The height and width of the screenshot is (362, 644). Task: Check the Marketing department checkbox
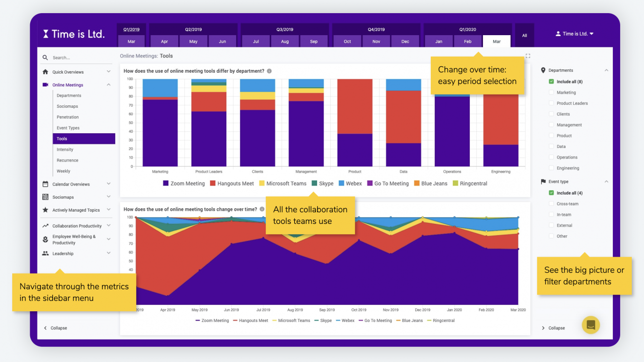[x=551, y=93]
